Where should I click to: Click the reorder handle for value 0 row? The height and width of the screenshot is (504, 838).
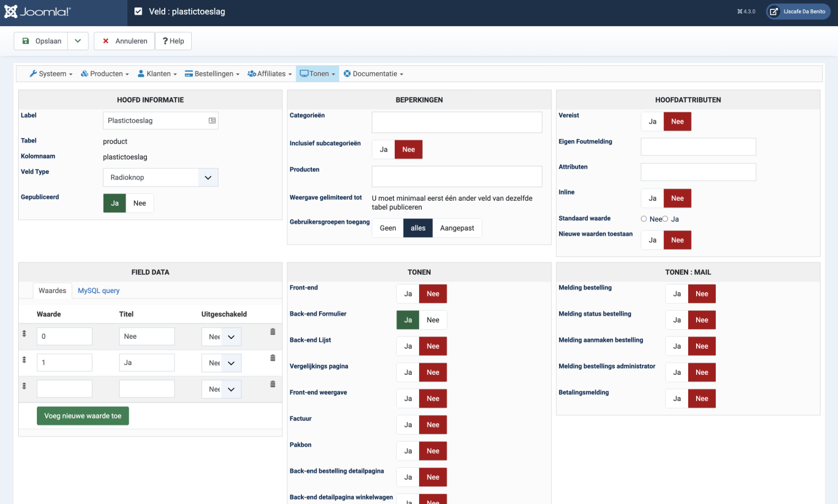tap(24, 334)
